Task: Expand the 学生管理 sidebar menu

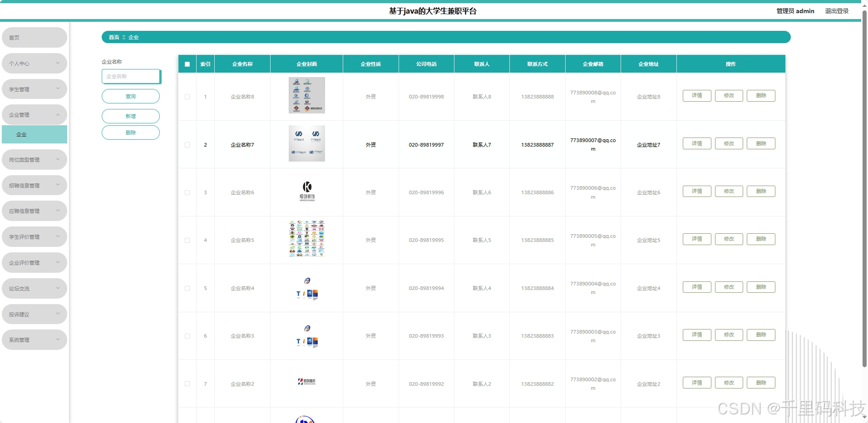Action: tap(35, 89)
